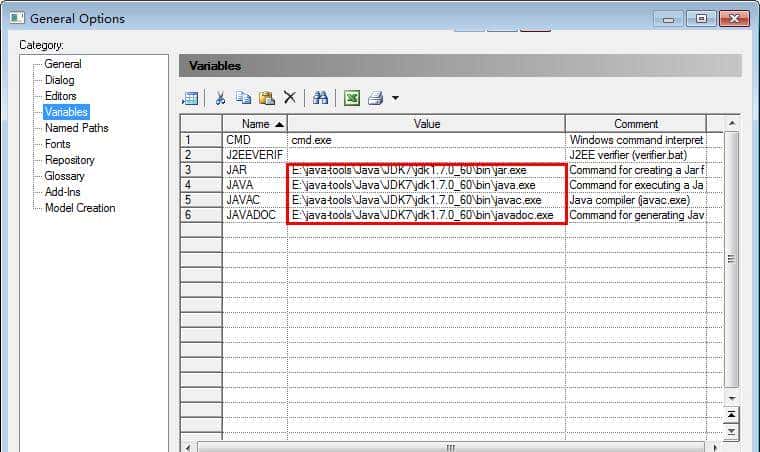This screenshot has width=760, height=452.
Task: Minimize the General Options window
Action: pyautogui.click(x=668, y=19)
